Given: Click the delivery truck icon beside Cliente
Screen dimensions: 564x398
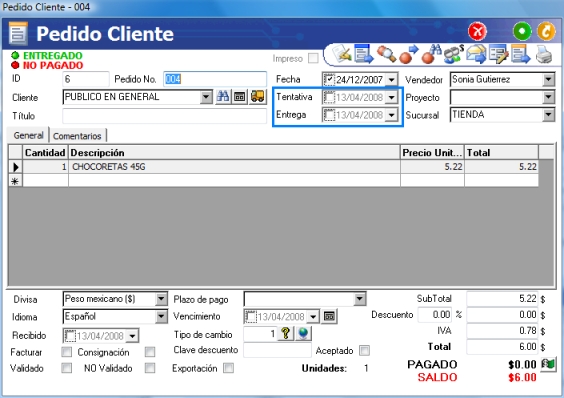Looking at the screenshot, I should pos(258,96).
